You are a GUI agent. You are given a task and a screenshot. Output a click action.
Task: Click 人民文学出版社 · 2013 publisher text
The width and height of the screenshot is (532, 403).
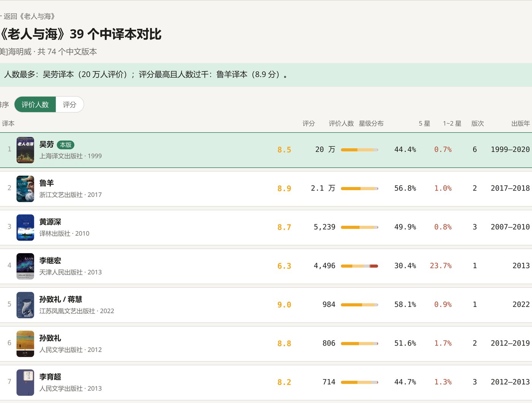click(71, 389)
